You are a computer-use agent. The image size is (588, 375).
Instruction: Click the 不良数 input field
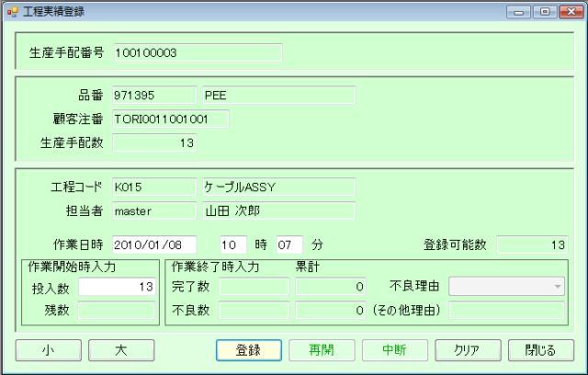pos(254,310)
